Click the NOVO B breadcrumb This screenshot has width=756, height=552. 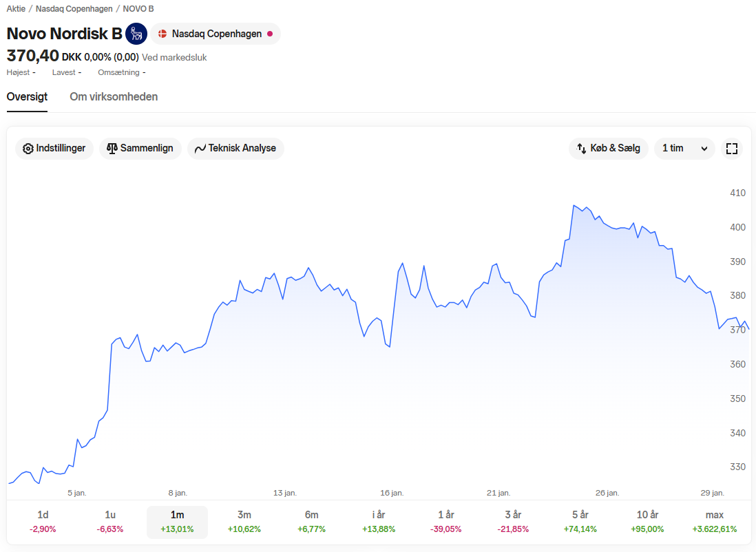point(138,9)
